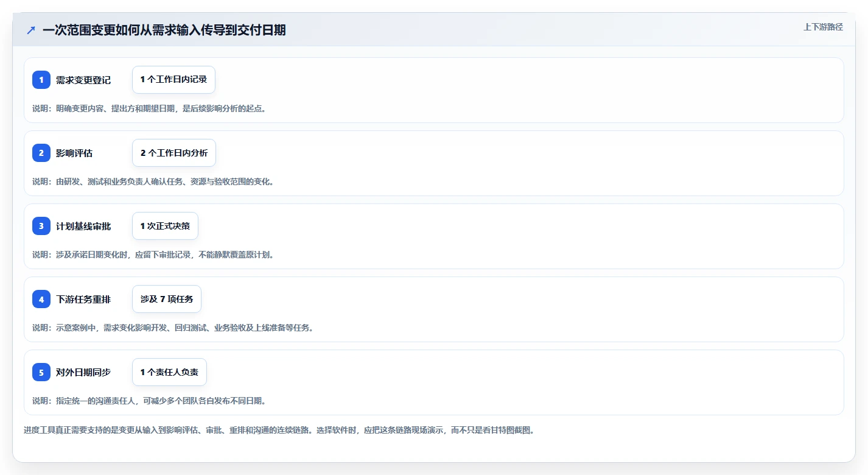Click the description starting 说明：涉及承诺日期变化

click(153, 255)
